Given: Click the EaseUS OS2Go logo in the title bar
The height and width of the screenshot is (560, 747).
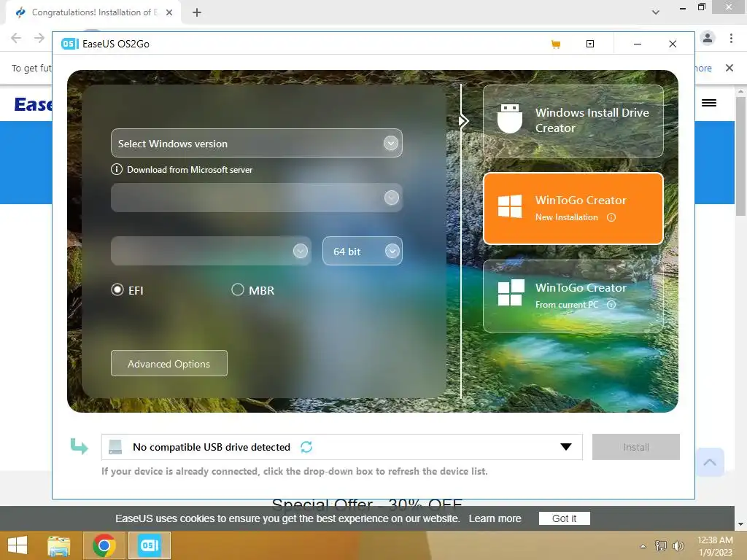Looking at the screenshot, I should pos(69,44).
